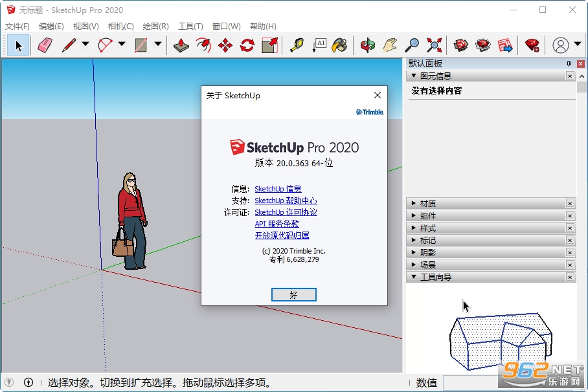588x392 pixels.
Task: Open the 开放源代码归属 link
Action: click(x=282, y=235)
